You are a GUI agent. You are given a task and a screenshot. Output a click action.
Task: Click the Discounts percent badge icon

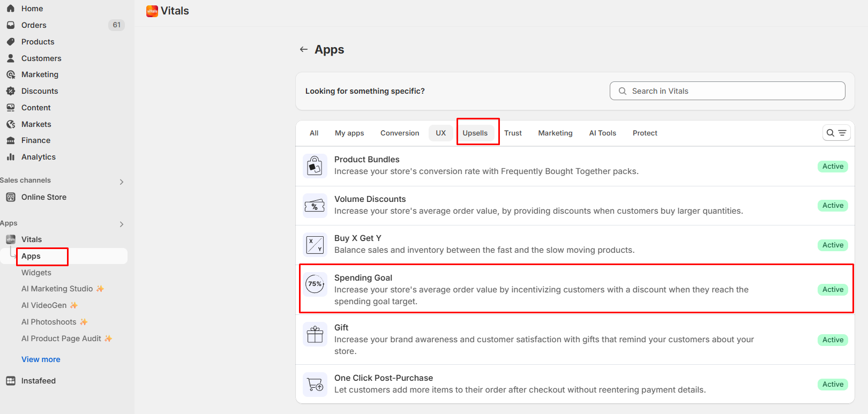[x=11, y=91]
